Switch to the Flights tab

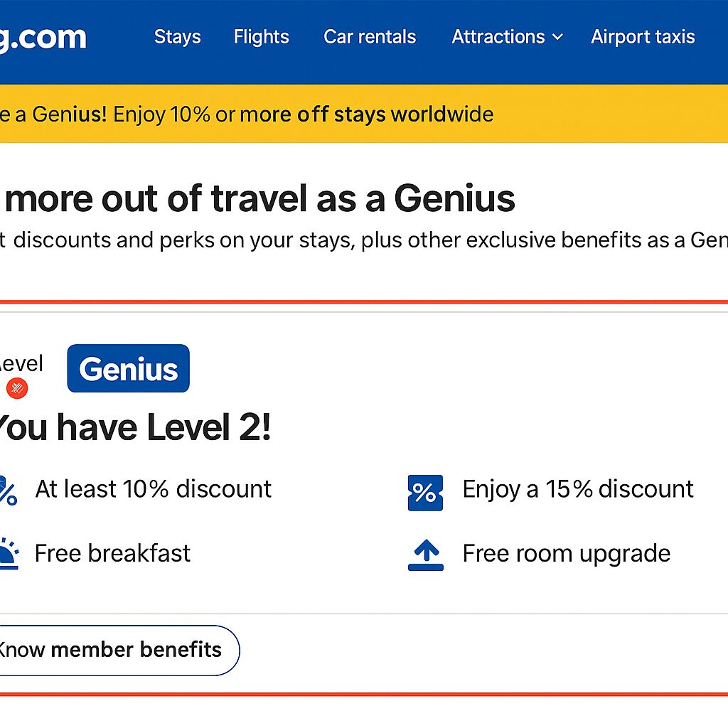(x=262, y=37)
